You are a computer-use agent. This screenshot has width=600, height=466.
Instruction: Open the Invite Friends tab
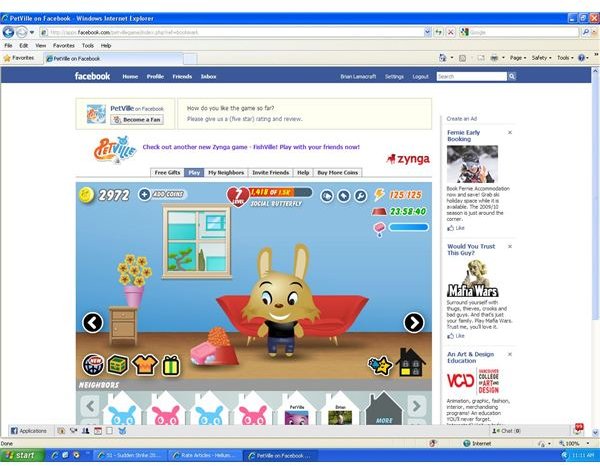click(271, 173)
